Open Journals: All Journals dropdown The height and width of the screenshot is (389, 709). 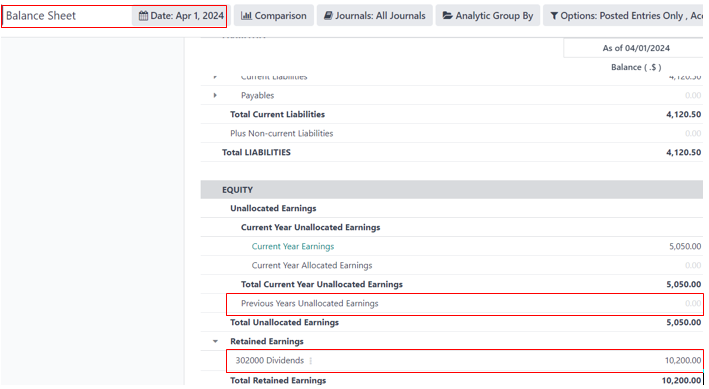pos(374,16)
